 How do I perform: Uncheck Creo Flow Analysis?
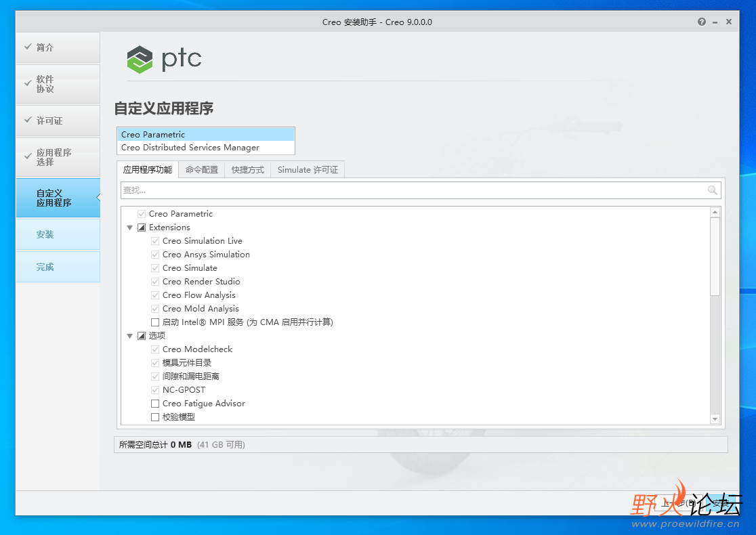(x=155, y=295)
